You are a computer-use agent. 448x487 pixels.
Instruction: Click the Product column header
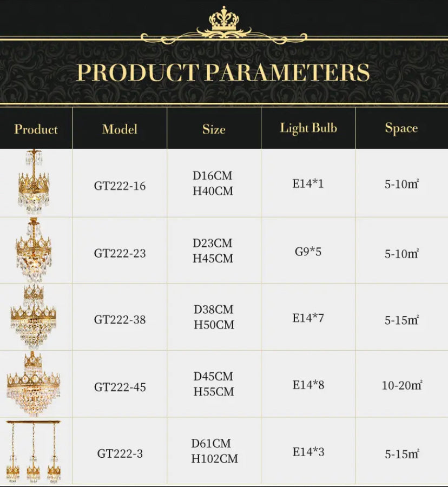(36, 129)
